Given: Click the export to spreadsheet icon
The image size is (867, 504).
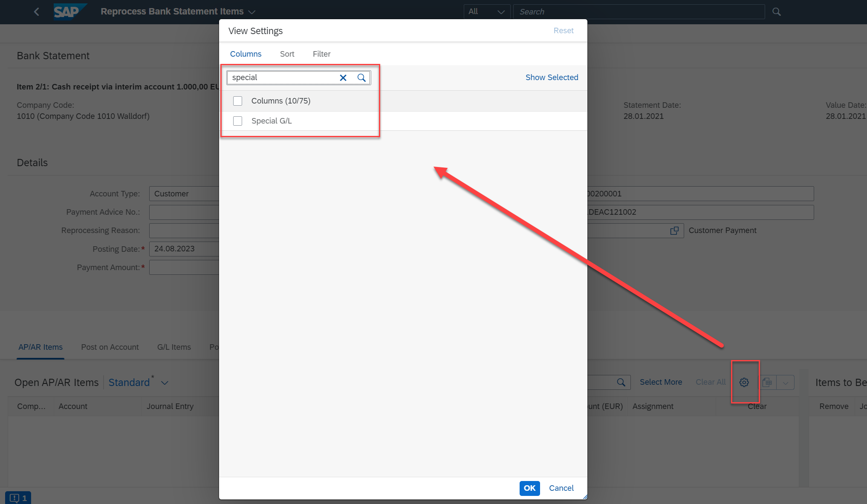Looking at the screenshot, I should click(x=767, y=383).
